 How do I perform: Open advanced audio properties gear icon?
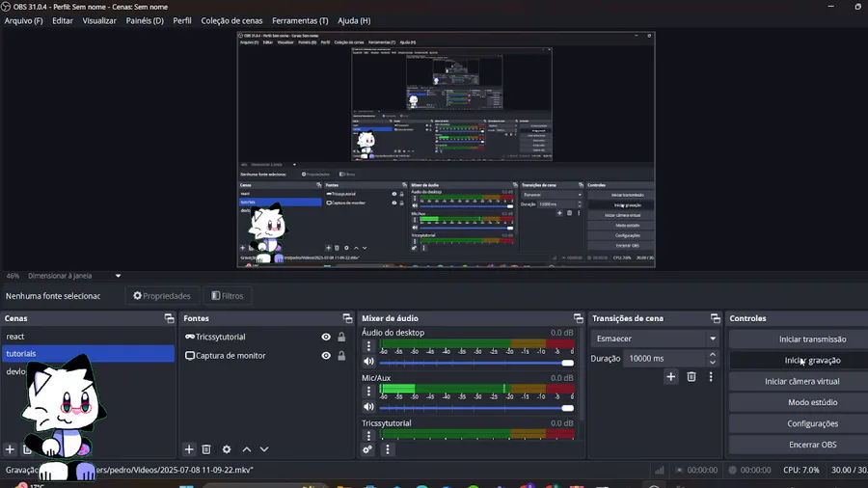[367, 449]
